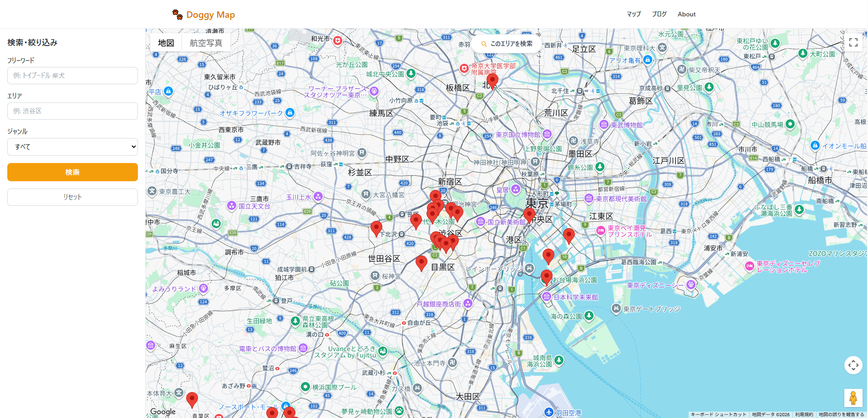Click the このエリアを検索 button on map
Screen dimensions: 868x418
[507, 44]
